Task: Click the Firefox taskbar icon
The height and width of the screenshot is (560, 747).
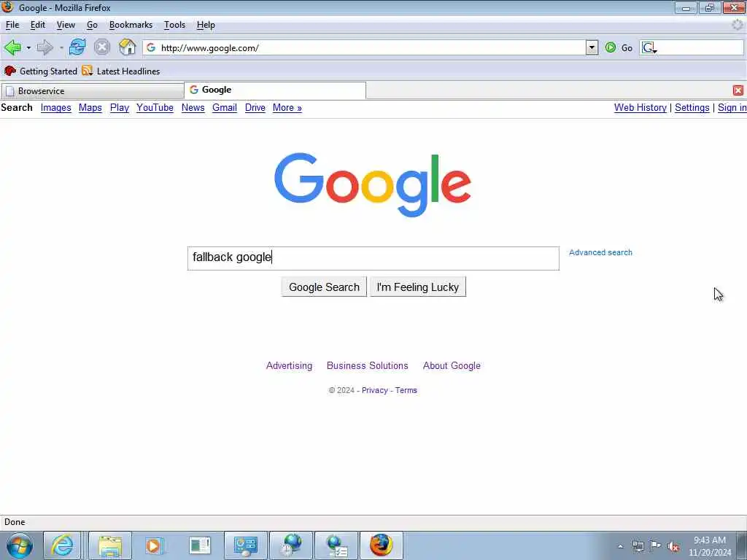Action: pos(381,545)
